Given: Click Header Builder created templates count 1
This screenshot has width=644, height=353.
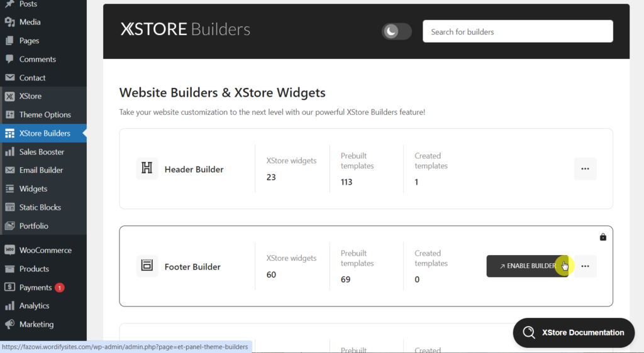Looking at the screenshot, I should [x=416, y=182].
